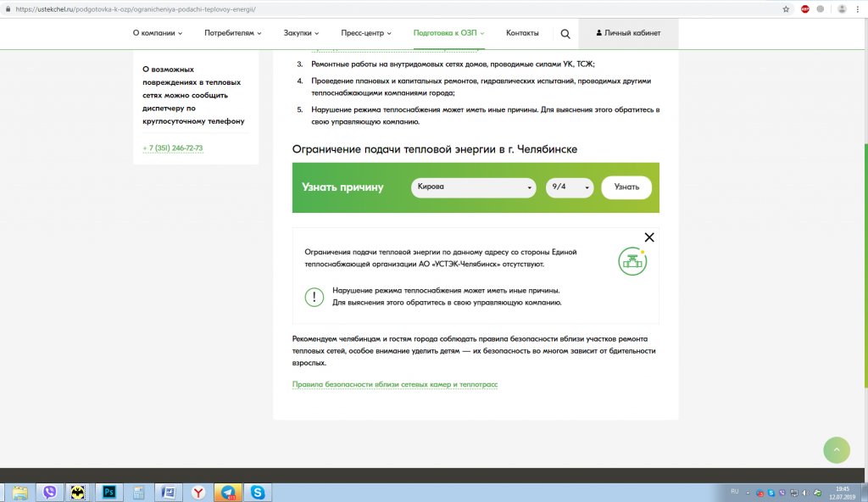Open the AdBlock extension icon
Image resolution: width=868 pixels, height=502 pixels.
coord(805,8)
